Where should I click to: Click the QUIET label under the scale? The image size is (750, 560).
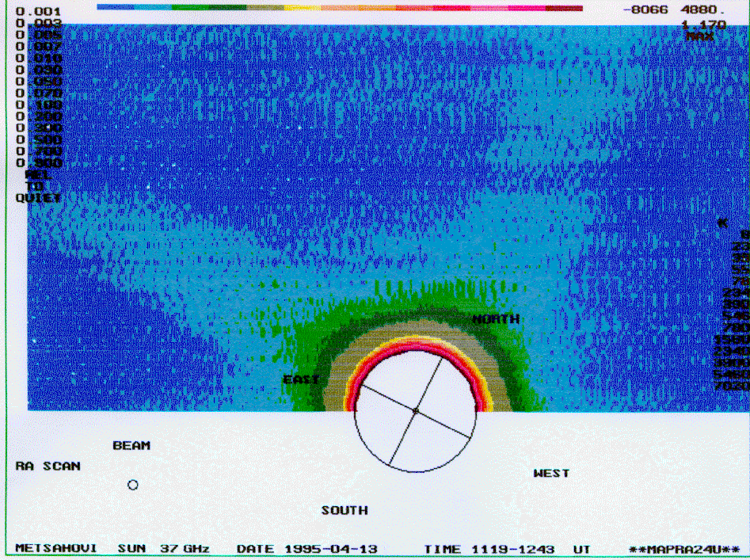[x=38, y=198]
